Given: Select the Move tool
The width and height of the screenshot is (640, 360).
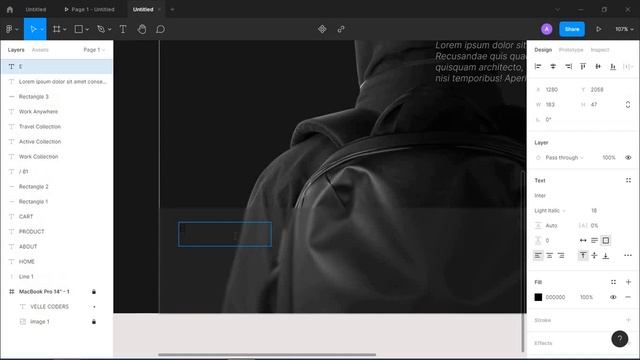Looking at the screenshot, I should point(33,29).
